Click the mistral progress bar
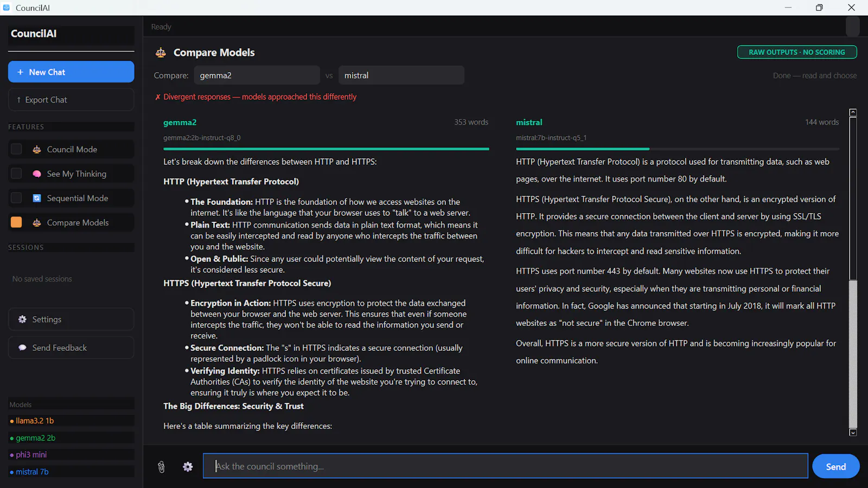Viewport: 868px width, 488px height. tap(677, 149)
